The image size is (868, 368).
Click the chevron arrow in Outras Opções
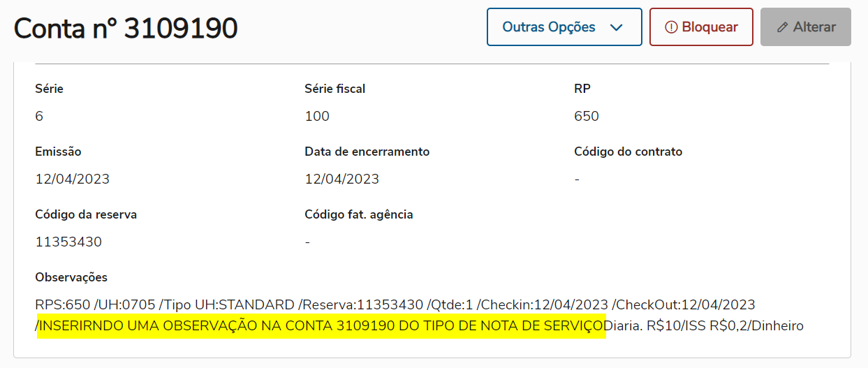[x=616, y=28]
